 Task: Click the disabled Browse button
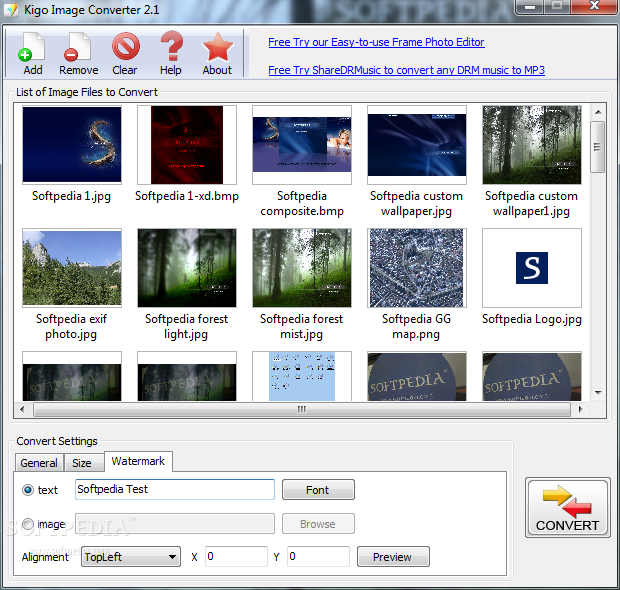[318, 524]
